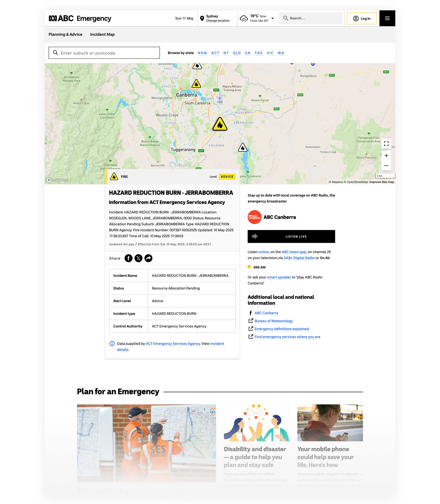Click Change location under Sydney

tap(217, 21)
